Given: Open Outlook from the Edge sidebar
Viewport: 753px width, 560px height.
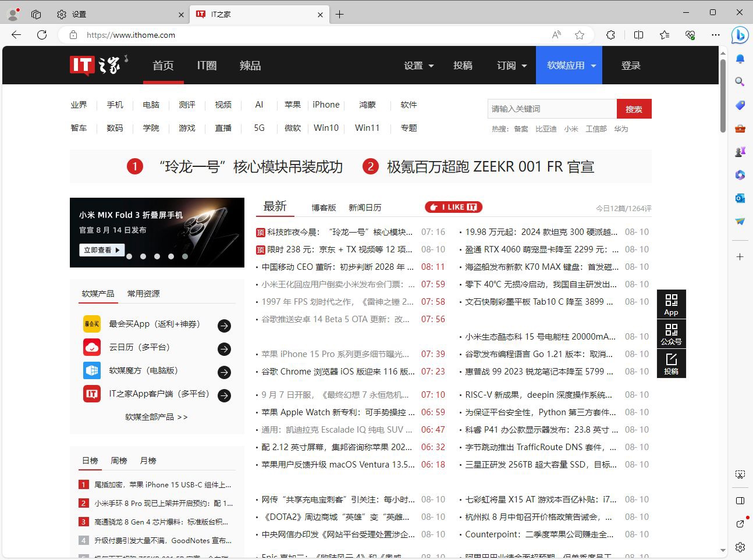Looking at the screenshot, I should pos(740,198).
